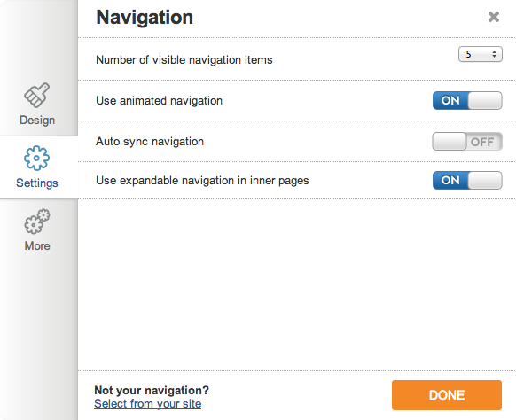Click the Design paintbrush icon

tap(37, 95)
